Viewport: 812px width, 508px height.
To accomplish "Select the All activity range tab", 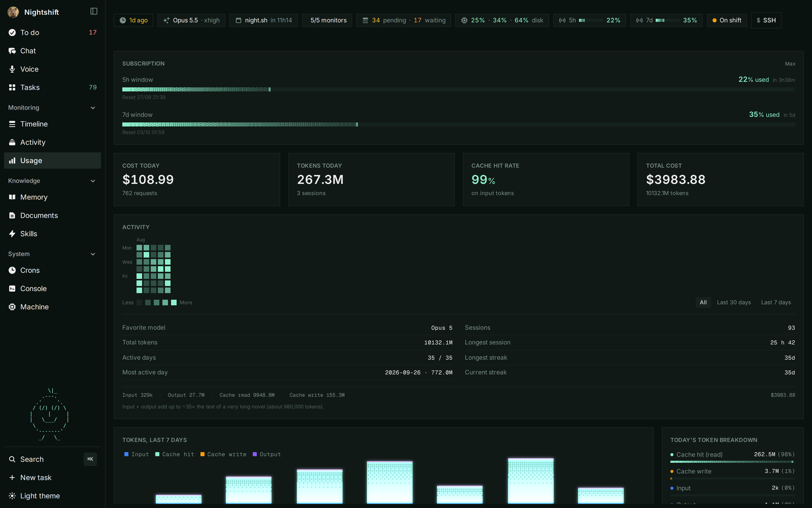I will [703, 302].
